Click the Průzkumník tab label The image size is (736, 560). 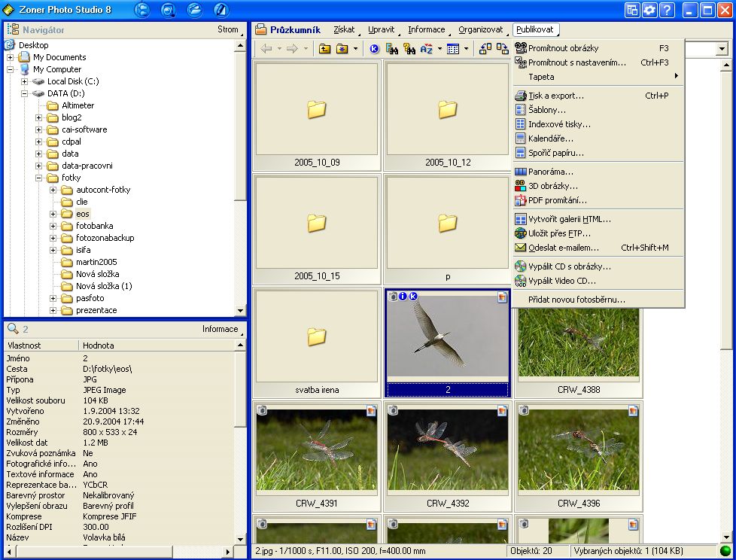(295, 30)
